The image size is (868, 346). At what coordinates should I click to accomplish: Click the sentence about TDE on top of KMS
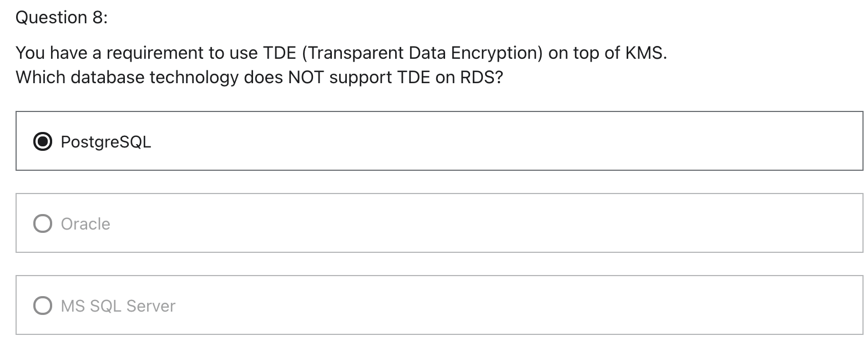pos(341,53)
